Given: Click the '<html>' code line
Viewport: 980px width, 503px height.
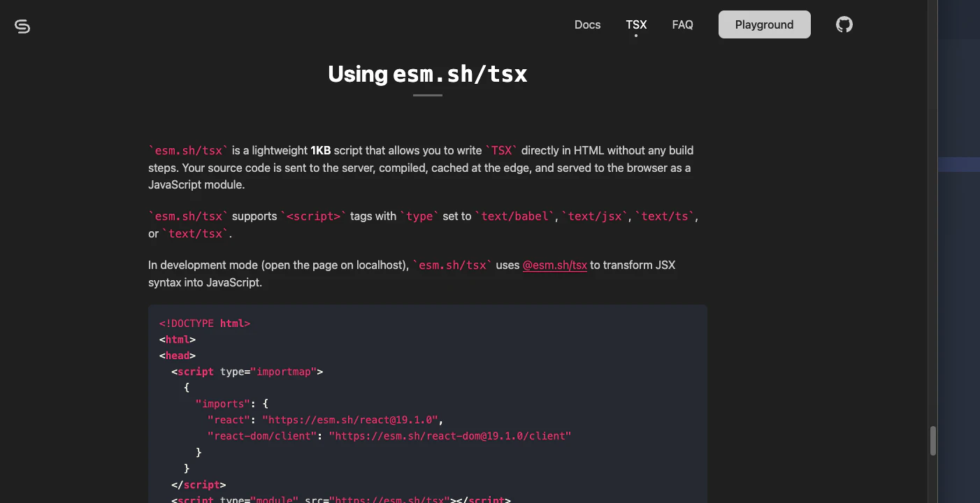Looking at the screenshot, I should [x=178, y=340].
